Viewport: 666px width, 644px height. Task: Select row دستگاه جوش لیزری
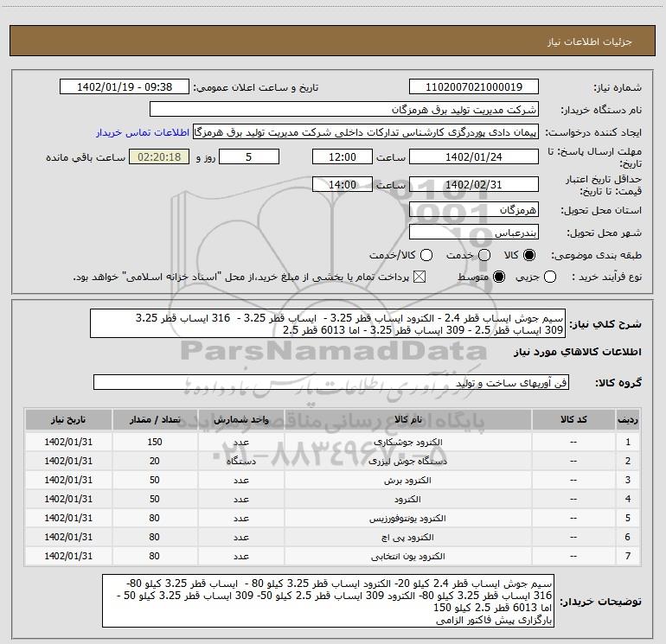click(x=333, y=461)
